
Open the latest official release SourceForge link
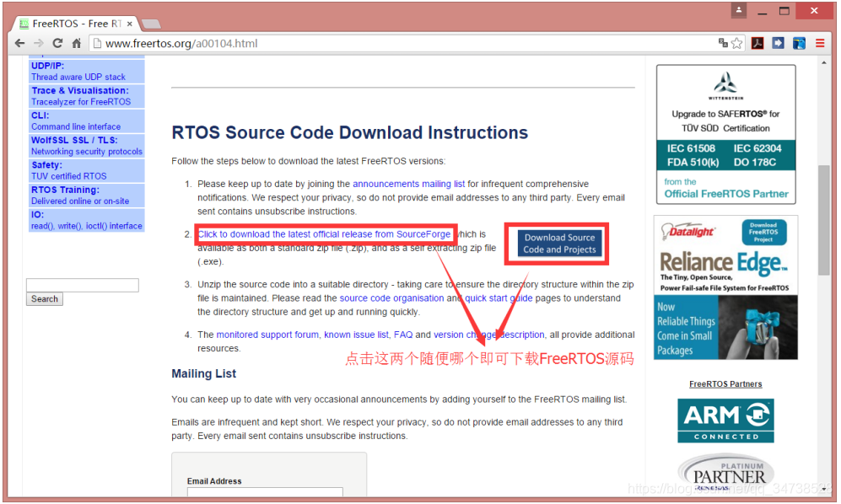click(x=324, y=234)
